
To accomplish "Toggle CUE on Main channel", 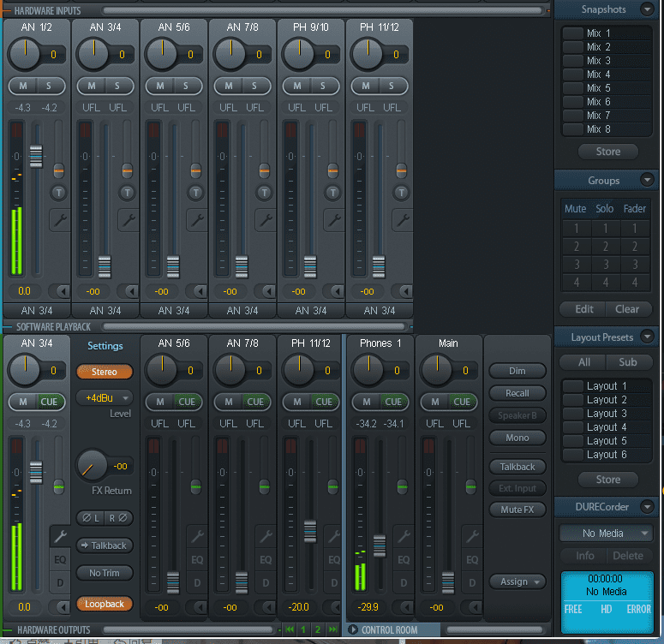I will click(x=462, y=402).
